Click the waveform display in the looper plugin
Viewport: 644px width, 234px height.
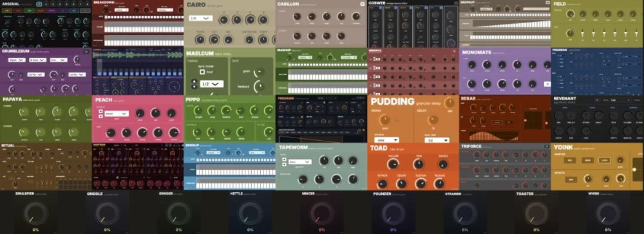tap(138, 55)
